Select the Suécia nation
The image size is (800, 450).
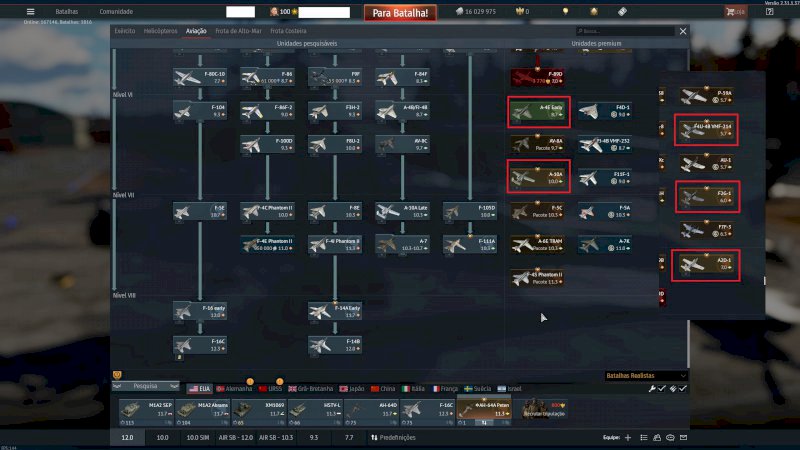[x=478, y=389]
